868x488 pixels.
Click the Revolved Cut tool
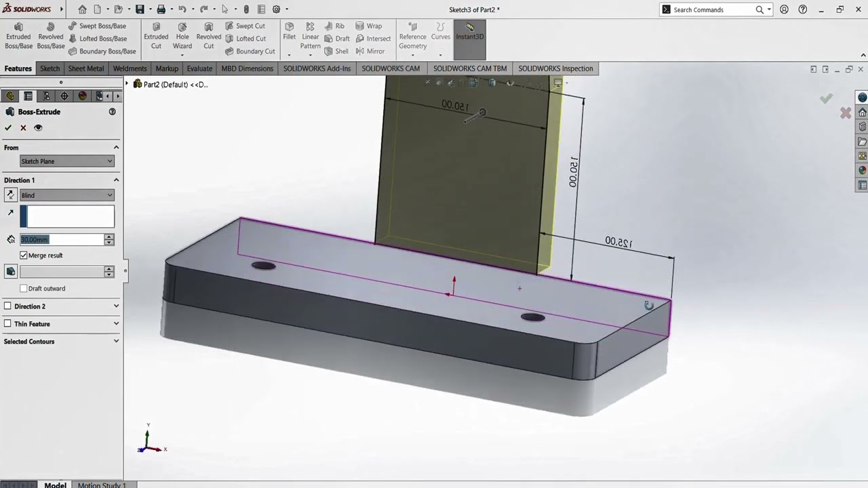pos(209,36)
